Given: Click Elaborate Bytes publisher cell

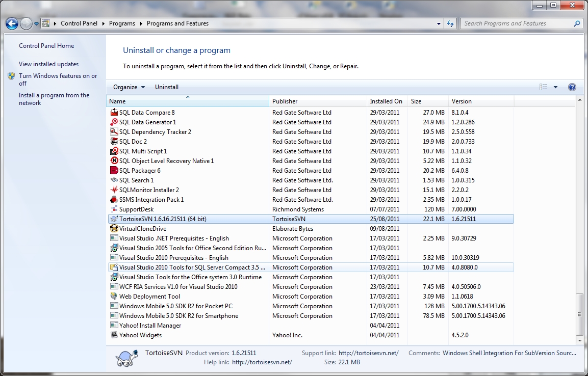Looking at the screenshot, I should click(293, 228).
